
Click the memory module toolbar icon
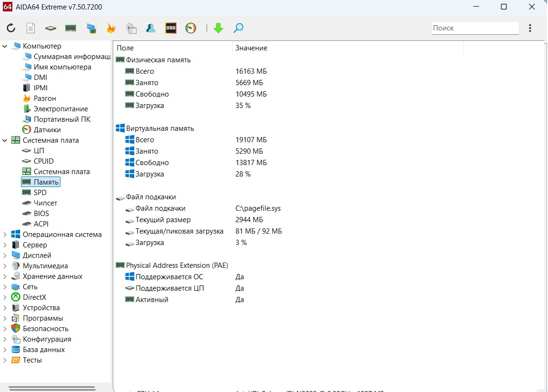click(x=70, y=28)
